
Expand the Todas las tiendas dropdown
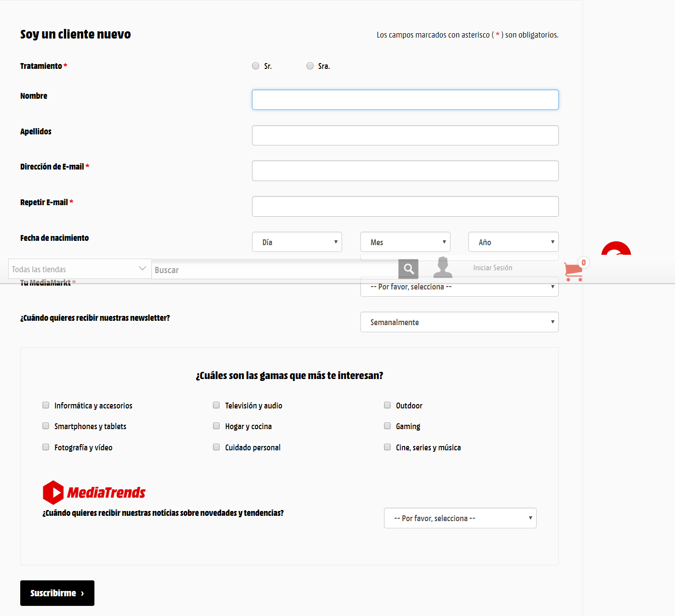point(80,269)
